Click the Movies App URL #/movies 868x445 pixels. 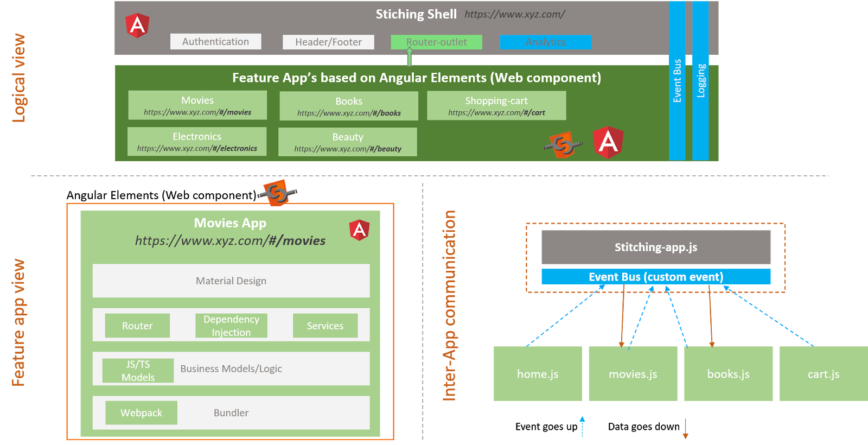point(230,241)
